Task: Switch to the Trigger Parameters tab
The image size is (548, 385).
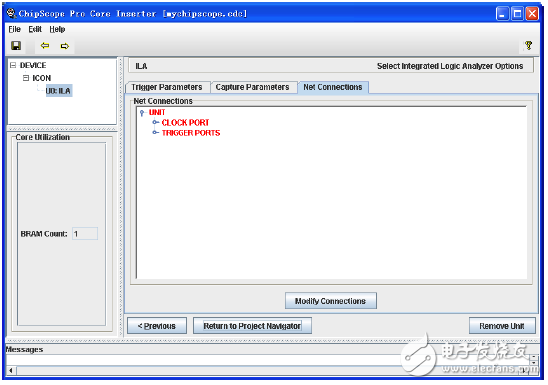Action: 167,87
